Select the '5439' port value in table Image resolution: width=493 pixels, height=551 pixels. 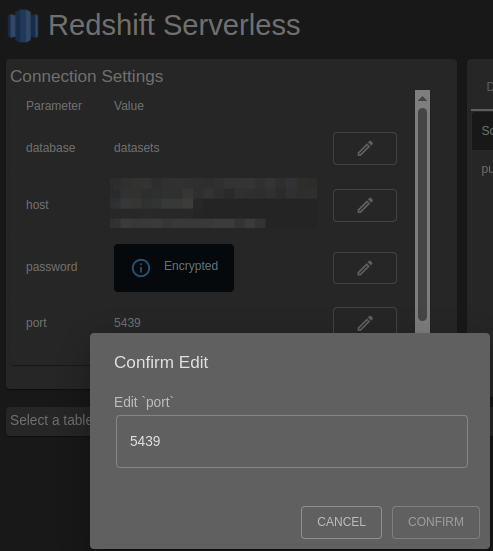click(x=127, y=323)
